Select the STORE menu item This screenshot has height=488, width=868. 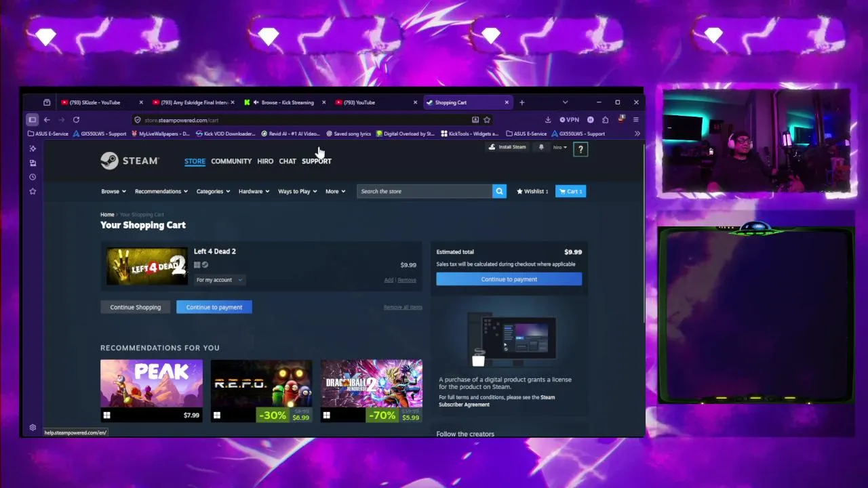[195, 161]
